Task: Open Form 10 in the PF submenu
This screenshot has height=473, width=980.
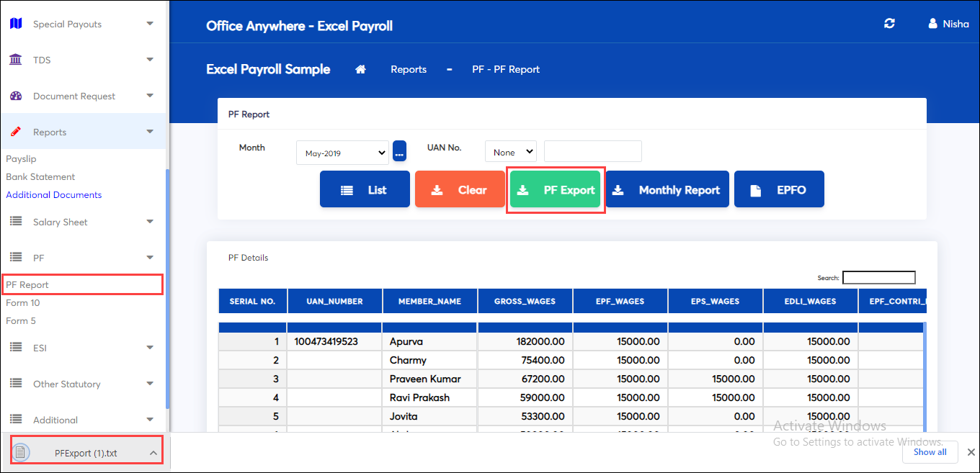Action: [x=23, y=302]
